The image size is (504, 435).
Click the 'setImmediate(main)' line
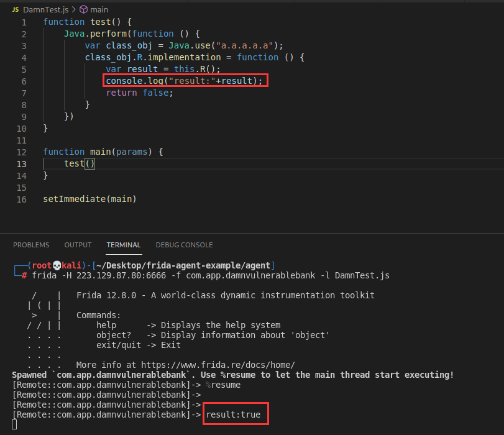pyautogui.click(x=89, y=199)
